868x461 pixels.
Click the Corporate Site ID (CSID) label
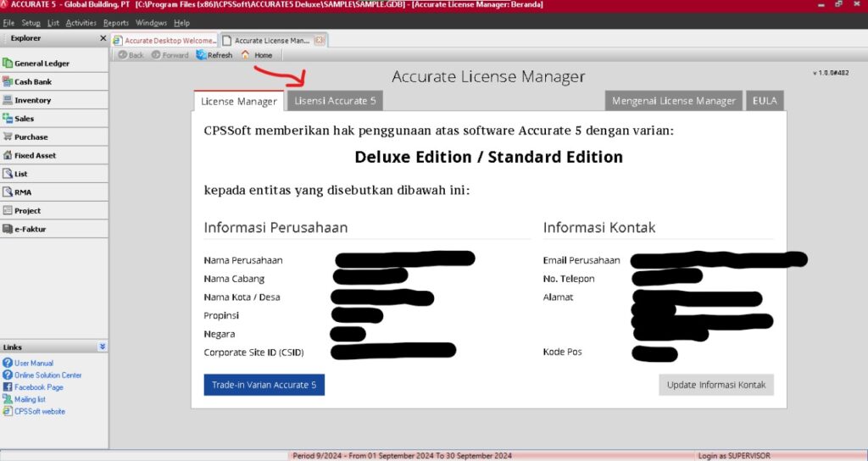253,353
